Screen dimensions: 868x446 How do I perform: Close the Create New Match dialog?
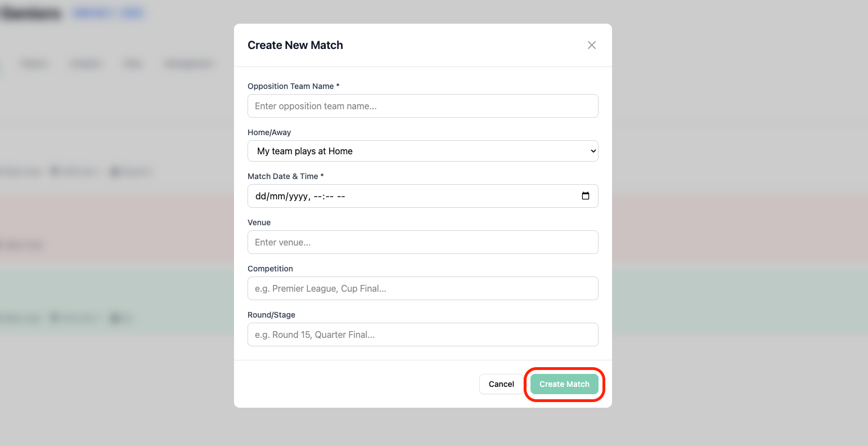click(x=591, y=45)
